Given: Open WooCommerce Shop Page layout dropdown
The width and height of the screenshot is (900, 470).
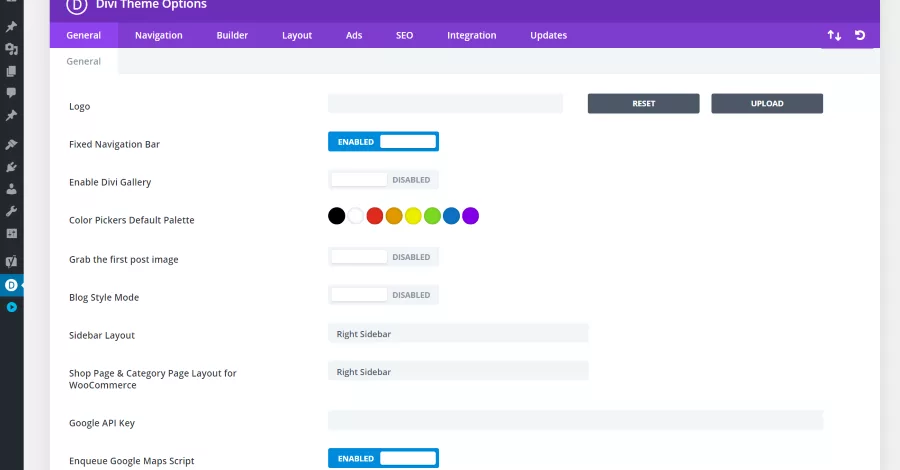Looking at the screenshot, I should point(458,372).
